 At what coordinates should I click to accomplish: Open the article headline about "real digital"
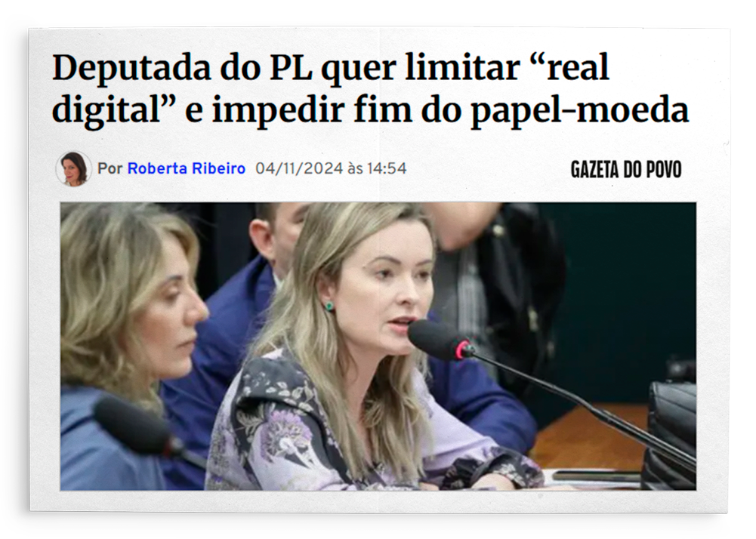370,89
